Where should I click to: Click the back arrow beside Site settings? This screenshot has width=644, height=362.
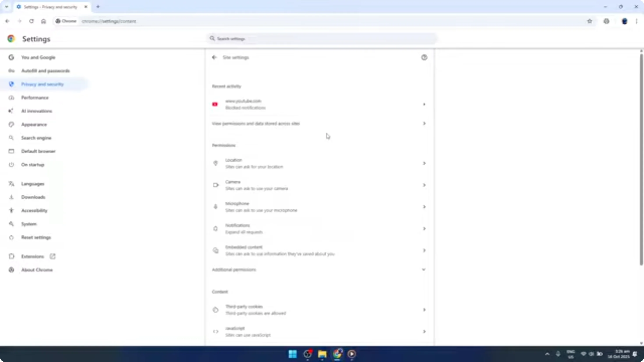[x=214, y=58]
